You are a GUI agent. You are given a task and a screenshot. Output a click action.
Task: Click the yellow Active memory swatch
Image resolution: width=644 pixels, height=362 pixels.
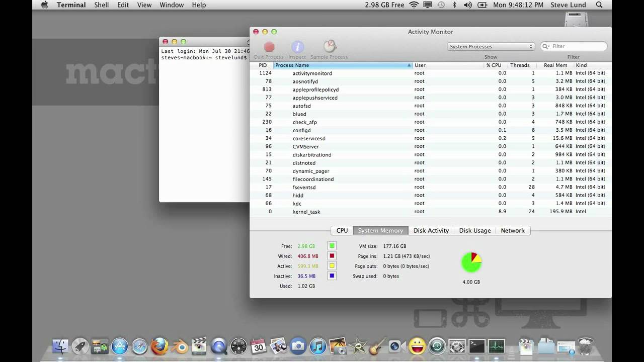click(332, 266)
